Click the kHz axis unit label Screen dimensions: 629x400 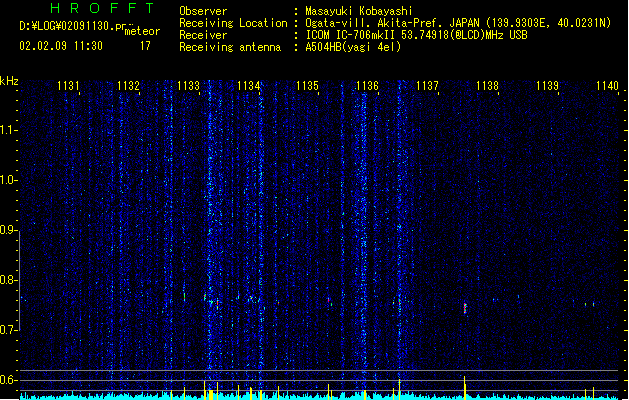pyautogui.click(x=9, y=81)
